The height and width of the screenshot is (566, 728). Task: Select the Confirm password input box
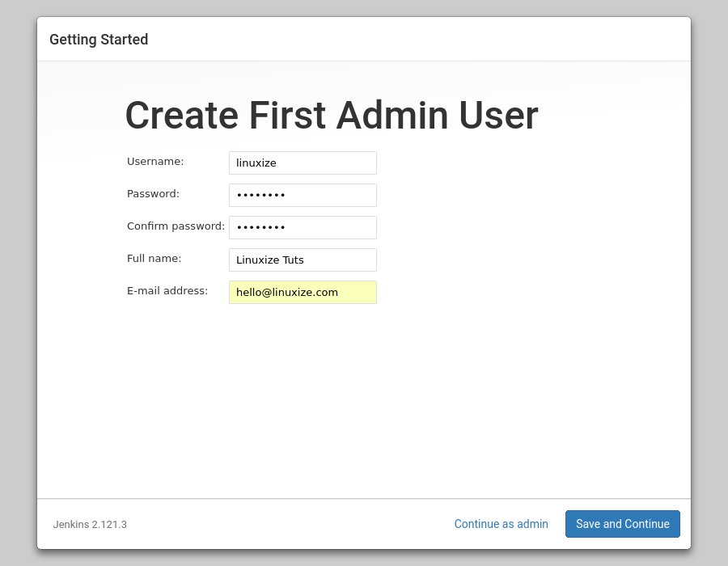coord(303,227)
